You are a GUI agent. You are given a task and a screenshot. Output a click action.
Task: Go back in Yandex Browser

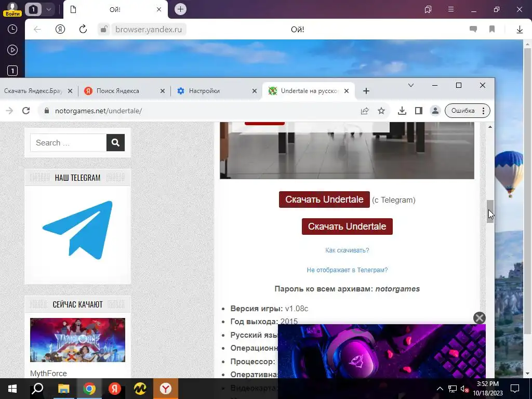[x=37, y=30]
